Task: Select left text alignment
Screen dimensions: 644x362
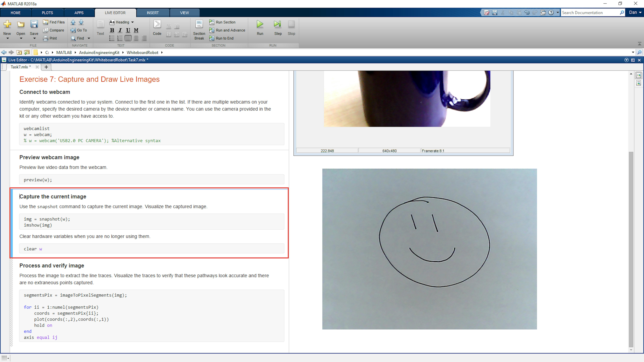Action: click(x=128, y=38)
